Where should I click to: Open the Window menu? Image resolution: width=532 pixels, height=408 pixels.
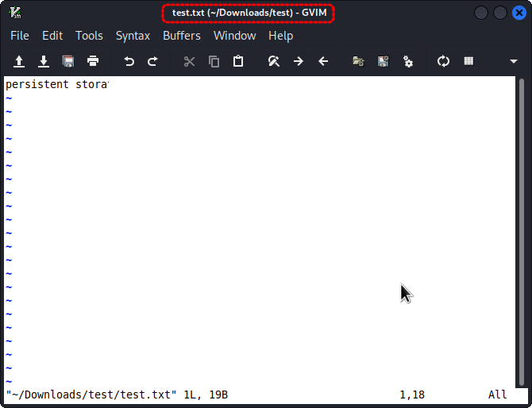click(234, 36)
